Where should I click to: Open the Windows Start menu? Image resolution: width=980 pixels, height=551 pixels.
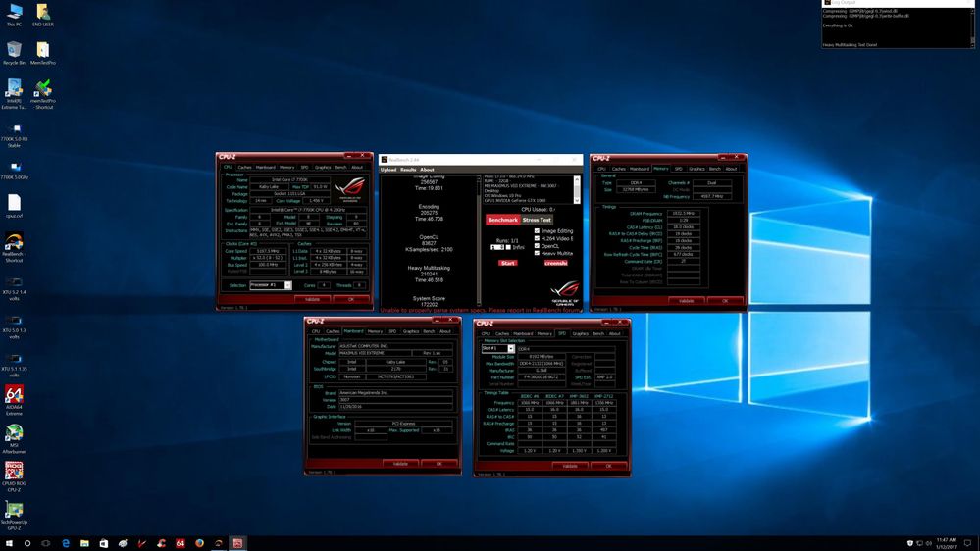coord(9,543)
